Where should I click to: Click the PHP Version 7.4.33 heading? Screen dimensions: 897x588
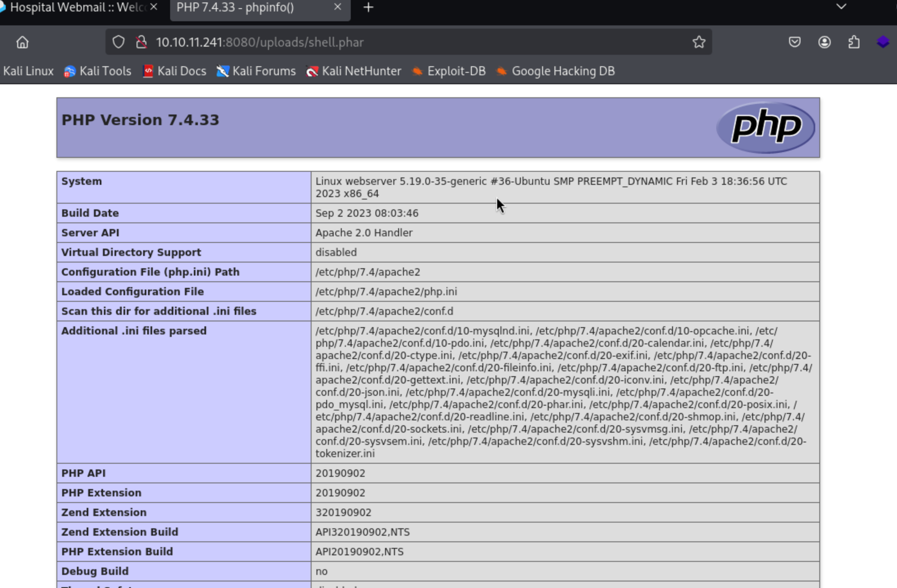point(140,120)
